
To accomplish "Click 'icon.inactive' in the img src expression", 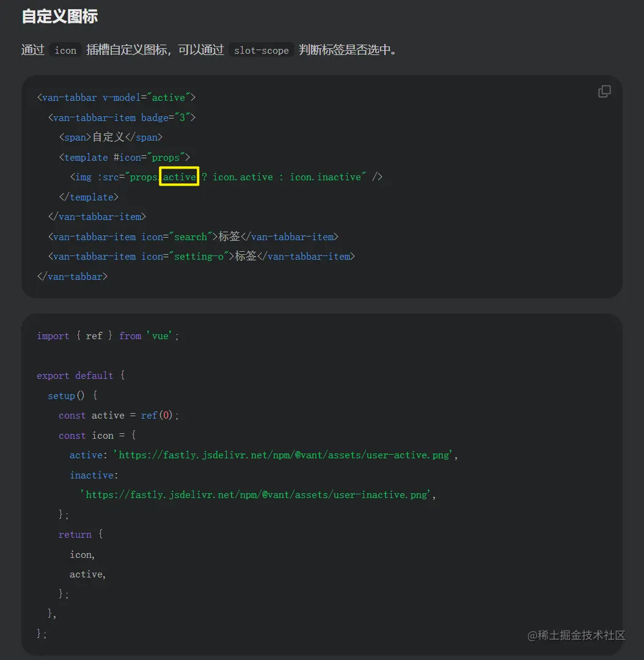I will (325, 177).
